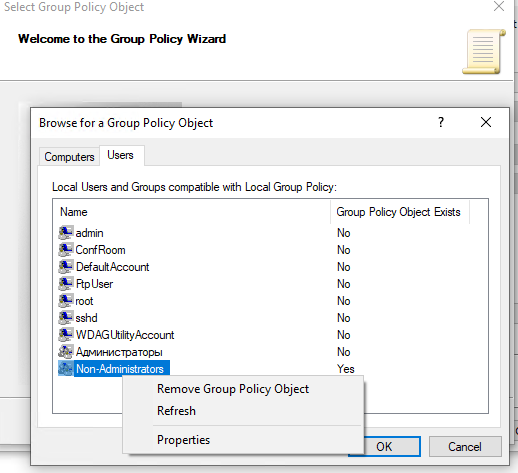Choose Refresh from the context menu
The width and height of the screenshot is (518, 473).
point(176,411)
